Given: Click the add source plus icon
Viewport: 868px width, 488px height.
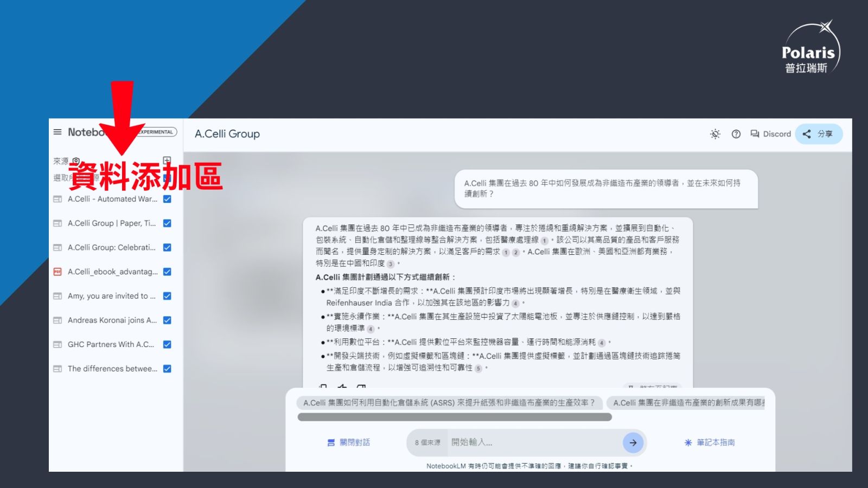Looking at the screenshot, I should click(x=167, y=160).
